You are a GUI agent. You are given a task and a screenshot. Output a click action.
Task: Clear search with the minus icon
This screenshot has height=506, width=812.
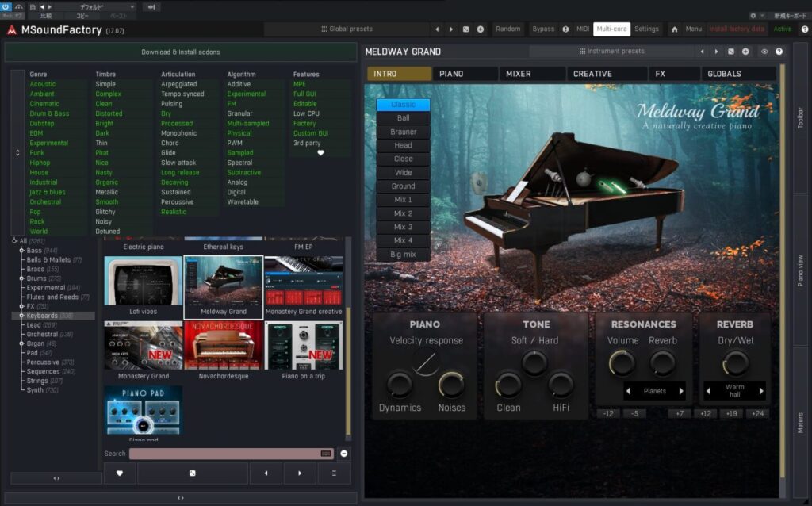344,454
